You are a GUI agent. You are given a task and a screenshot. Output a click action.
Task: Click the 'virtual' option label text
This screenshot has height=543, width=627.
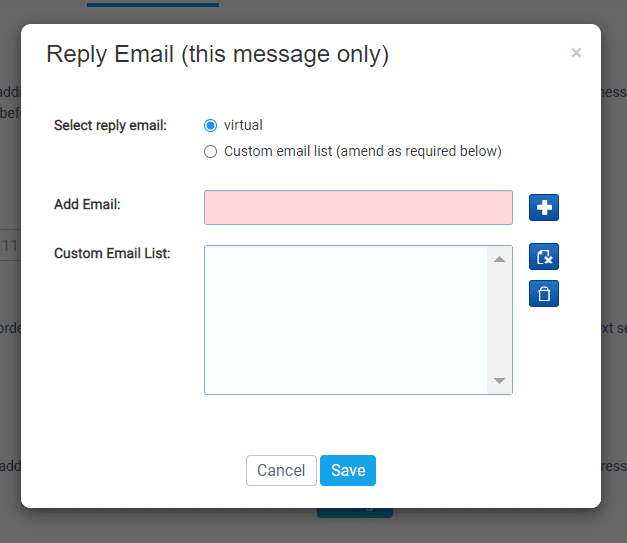tap(243, 126)
